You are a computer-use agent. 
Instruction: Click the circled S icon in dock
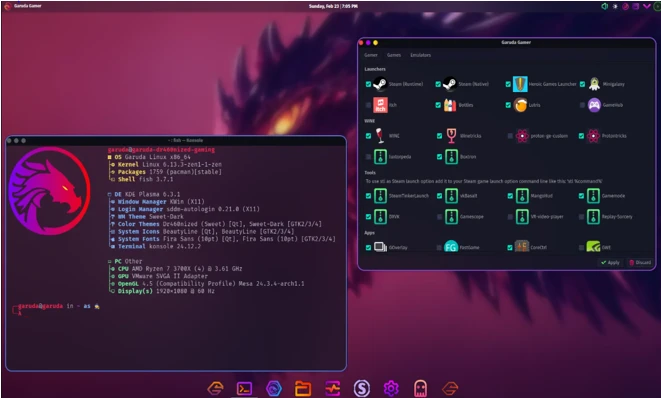362,388
